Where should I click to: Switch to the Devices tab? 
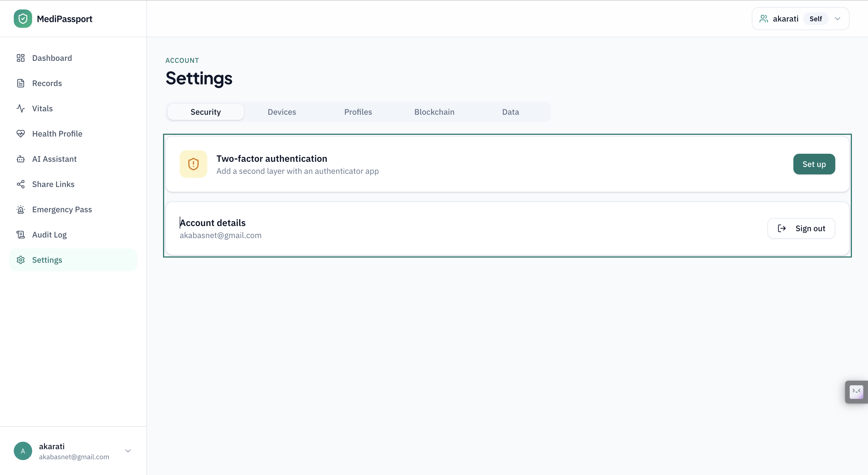(282, 112)
